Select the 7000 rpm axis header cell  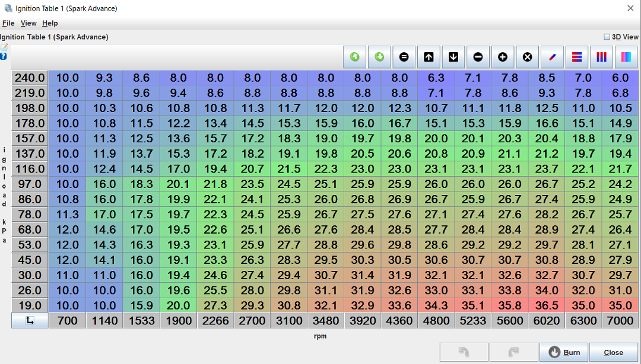(620, 321)
